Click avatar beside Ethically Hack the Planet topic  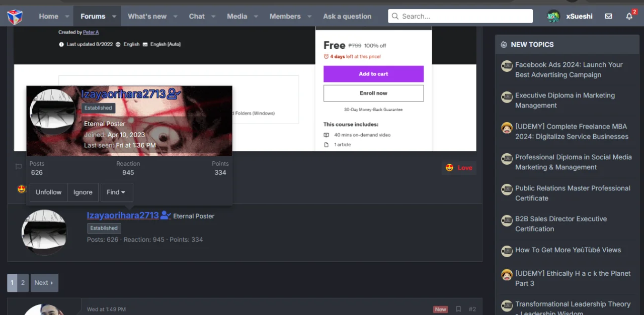[x=507, y=275]
